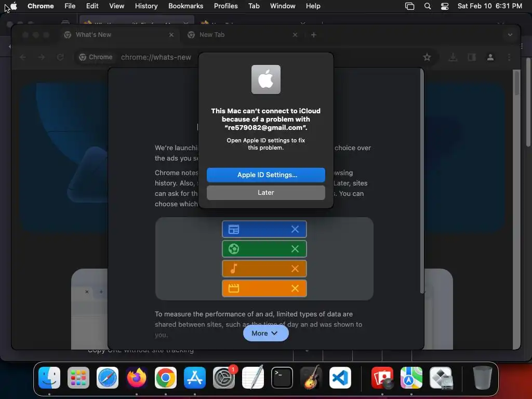Click the More button on What's New page

click(265, 333)
